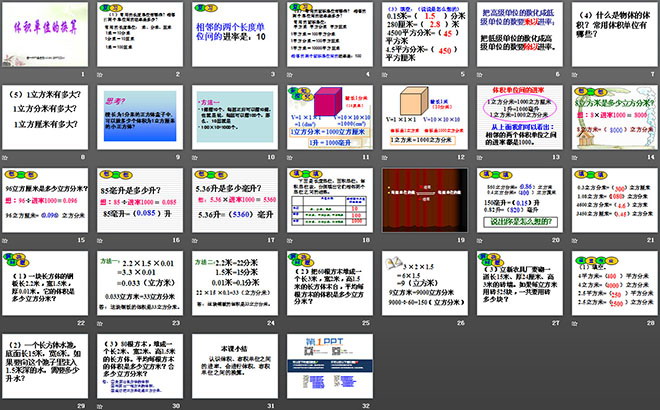Screen dimensions: 660x410
Task: Click the animation star under slide 13
Action: 480,157
